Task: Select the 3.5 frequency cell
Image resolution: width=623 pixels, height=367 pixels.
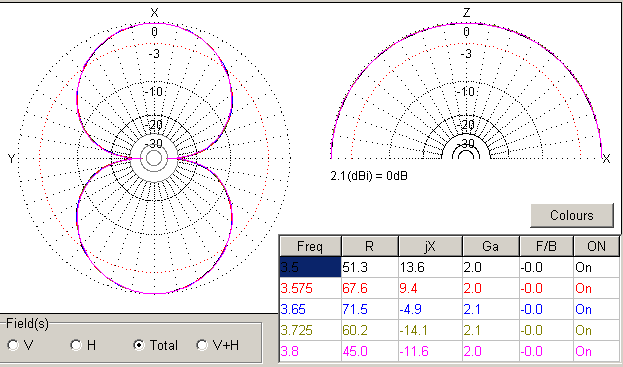Action: pyautogui.click(x=310, y=267)
